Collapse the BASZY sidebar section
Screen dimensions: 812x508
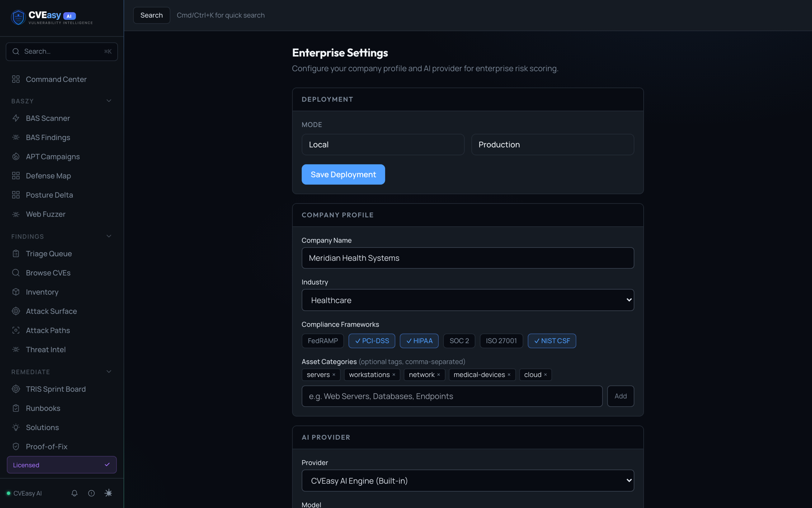tap(109, 101)
